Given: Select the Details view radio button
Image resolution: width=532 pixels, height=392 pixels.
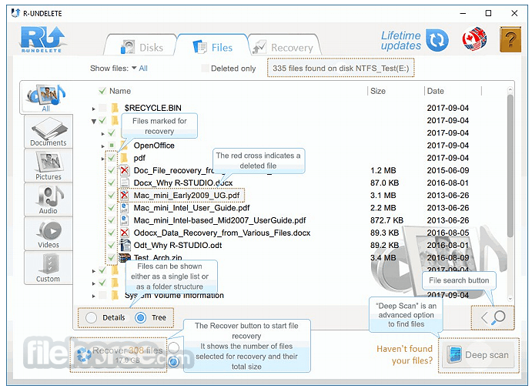Looking at the screenshot, I should click(x=91, y=317).
